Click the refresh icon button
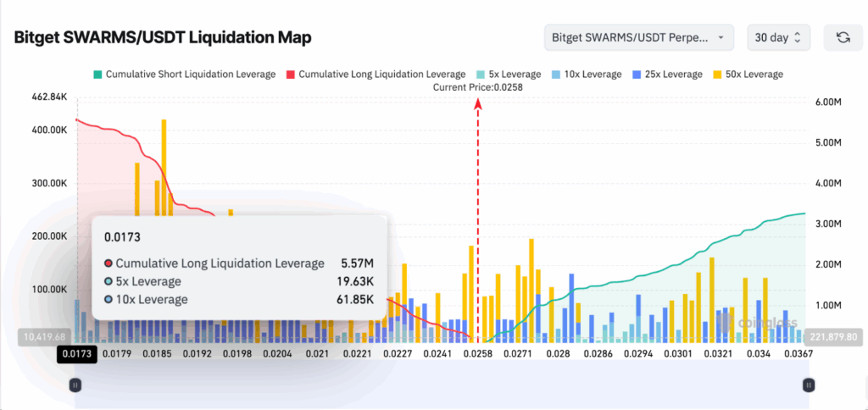 (x=843, y=37)
